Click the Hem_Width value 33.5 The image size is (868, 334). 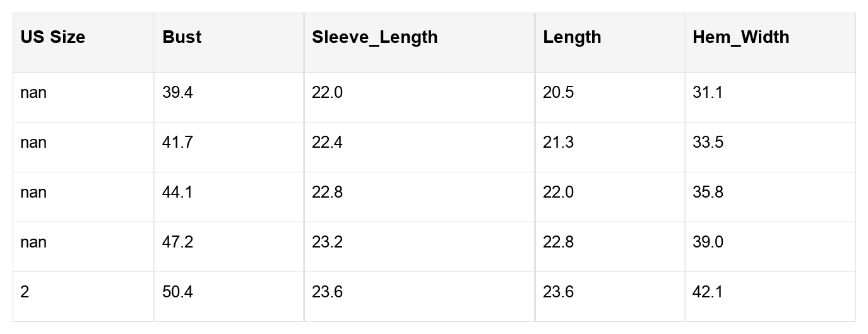(708, 143)
